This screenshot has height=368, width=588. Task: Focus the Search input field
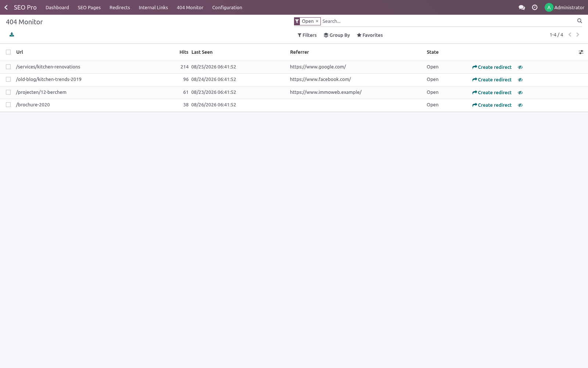[x=448, y=21]
